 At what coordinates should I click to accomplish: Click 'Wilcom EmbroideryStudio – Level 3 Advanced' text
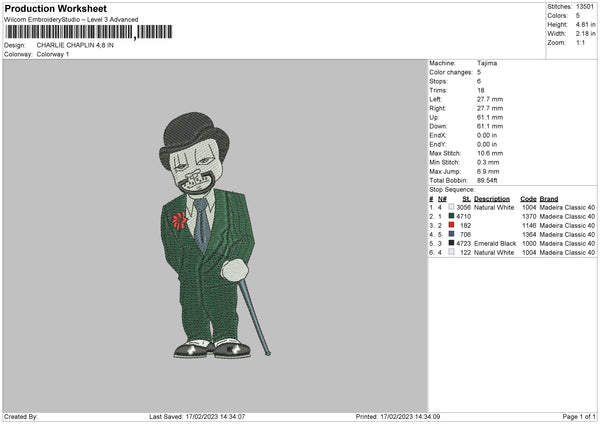click(71, 20)
